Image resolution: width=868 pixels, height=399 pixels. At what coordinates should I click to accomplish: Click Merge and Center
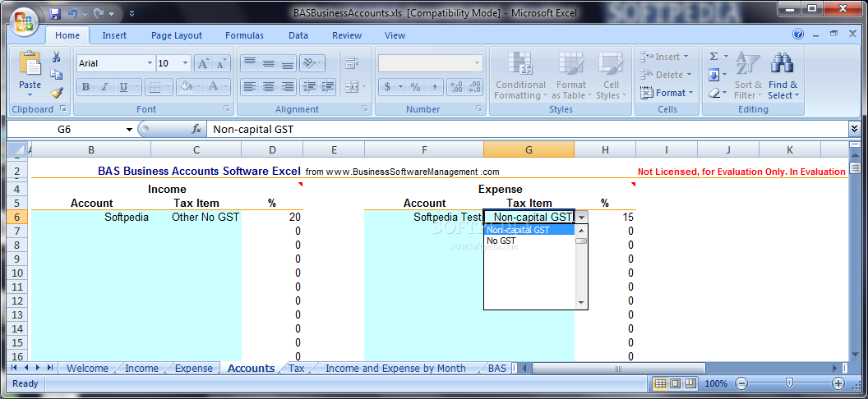(x=351, y=87)
